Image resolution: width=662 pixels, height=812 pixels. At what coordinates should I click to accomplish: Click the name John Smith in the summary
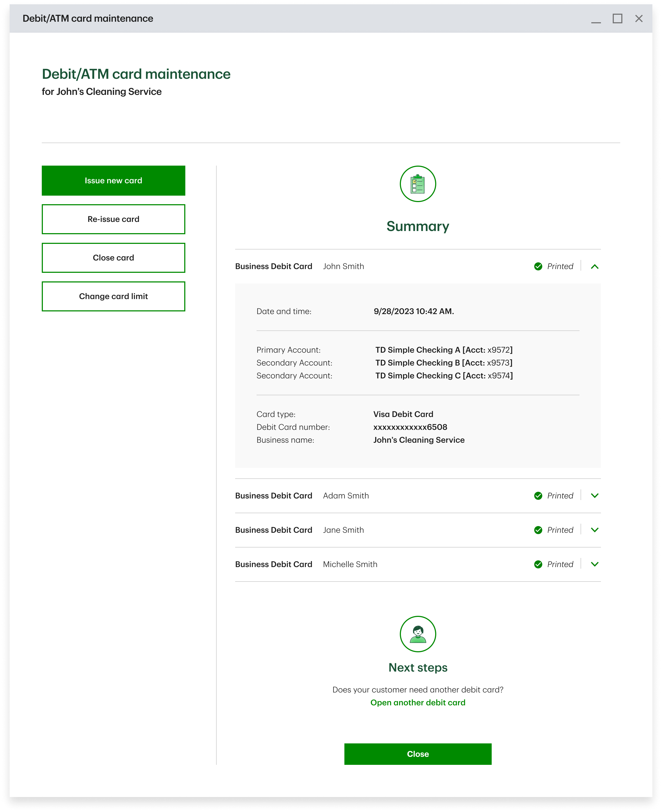[x=343, y=266]
